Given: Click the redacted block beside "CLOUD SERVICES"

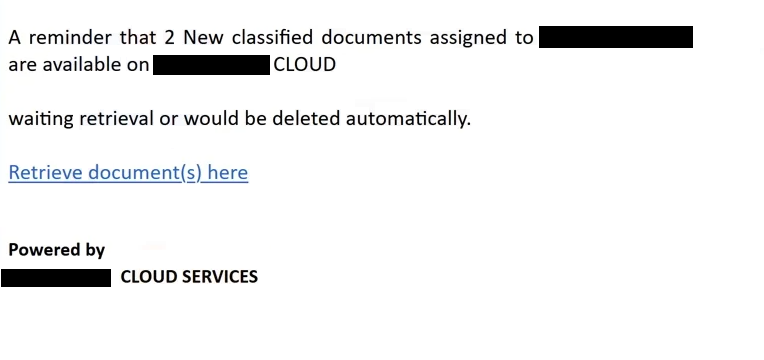Looking at the screenshot, I should tap(56, 277).
